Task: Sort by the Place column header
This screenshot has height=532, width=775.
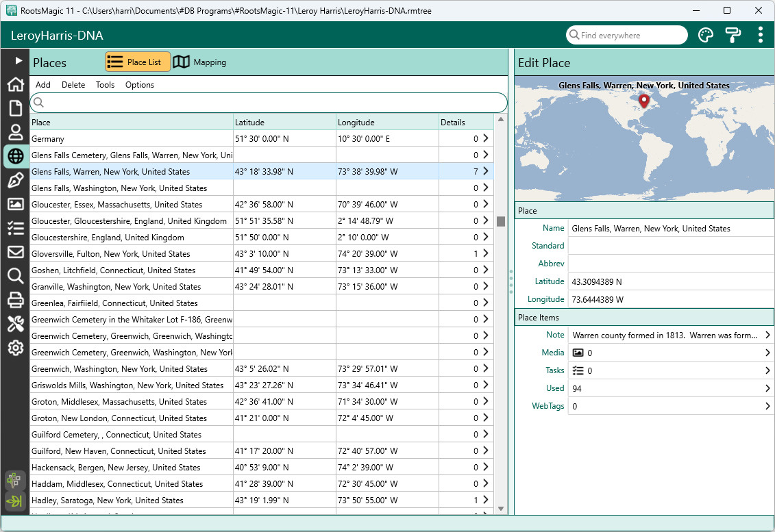Action: [x=132, y=122]
